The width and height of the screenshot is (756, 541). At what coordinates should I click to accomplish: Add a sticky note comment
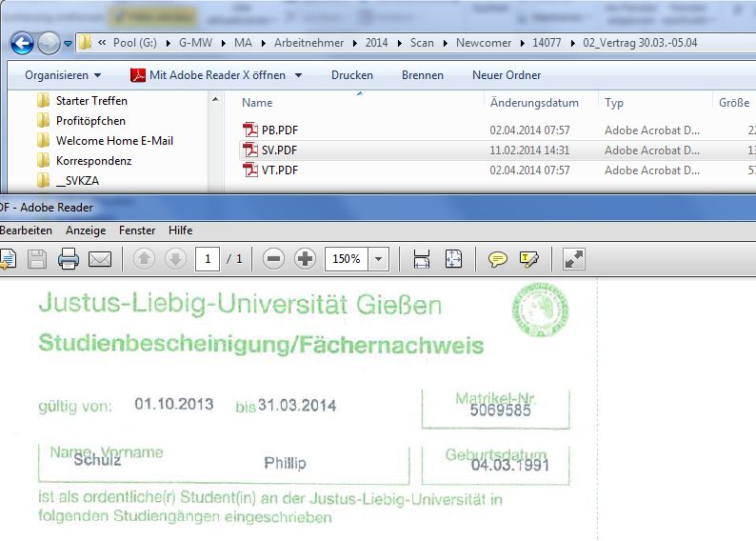click(497, 259)
